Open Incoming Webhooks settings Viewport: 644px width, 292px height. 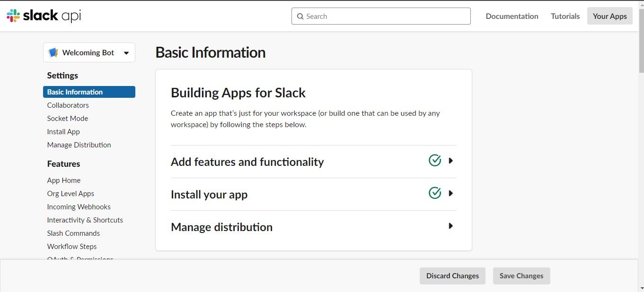point(79,206)
